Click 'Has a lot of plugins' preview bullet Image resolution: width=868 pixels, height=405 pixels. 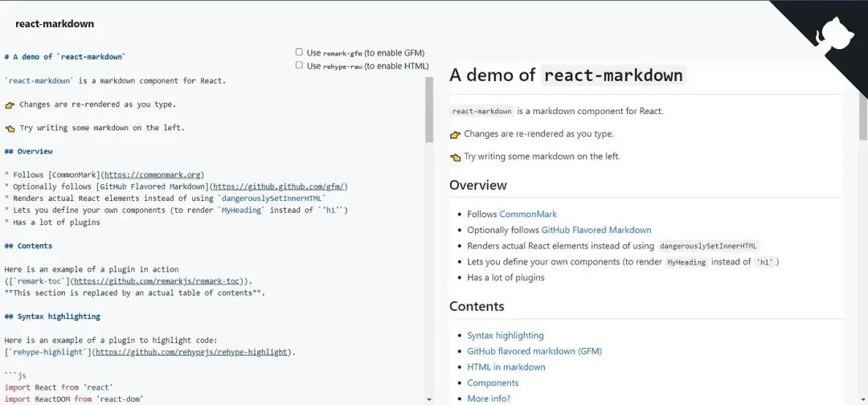506,278
